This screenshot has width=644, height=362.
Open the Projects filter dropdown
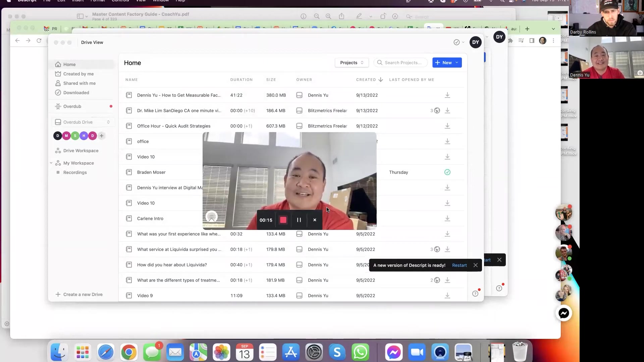pyautogui.click(x=352, y=63)
